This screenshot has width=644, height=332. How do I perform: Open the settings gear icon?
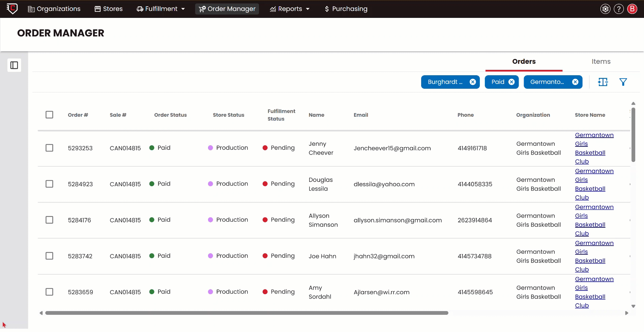pyautogui.click(x=605, y=9)
